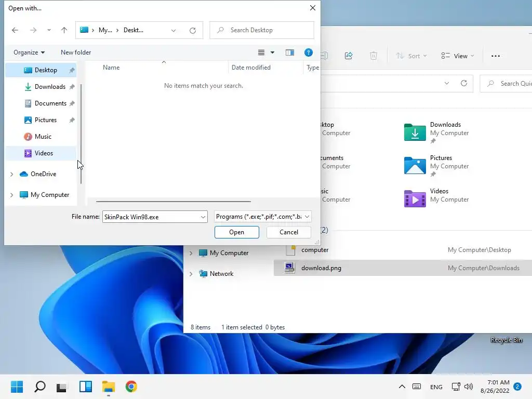Click the Explorer Search Quick access box
Screen dimensions: 532x399
[x=506, y=84]
